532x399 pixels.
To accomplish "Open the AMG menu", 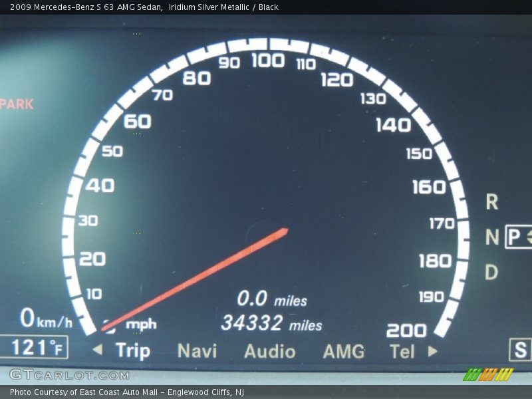I will pyautogui.click(x=344, y=351).
